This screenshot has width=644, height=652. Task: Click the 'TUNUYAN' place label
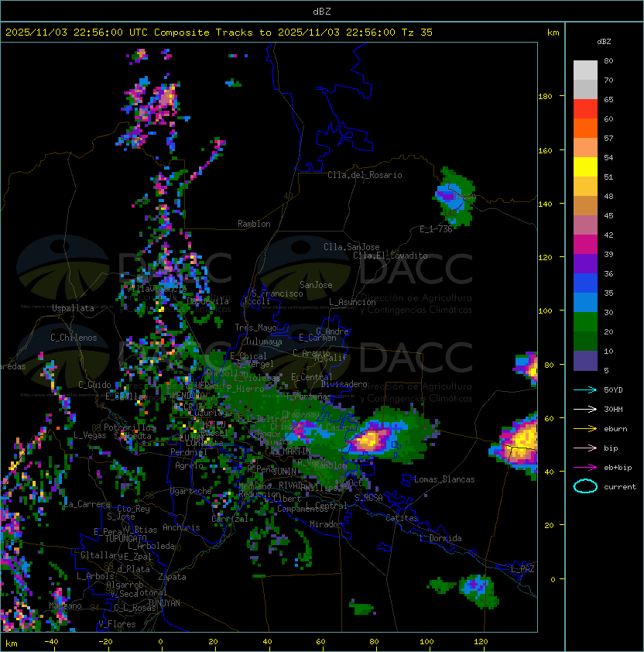(164, 603)
